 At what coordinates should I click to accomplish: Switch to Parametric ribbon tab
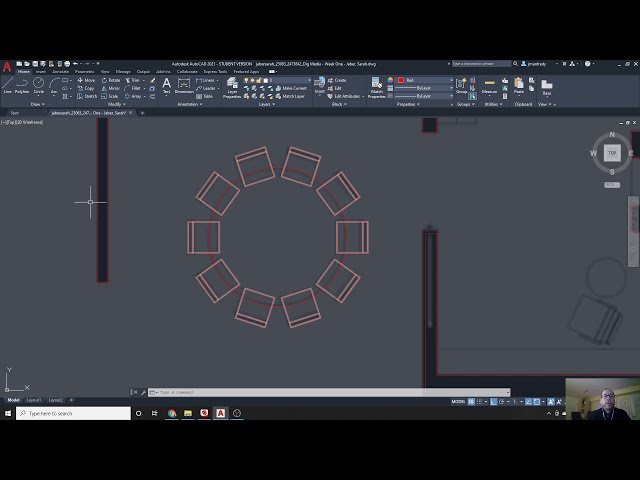click(x=84, y=71)
